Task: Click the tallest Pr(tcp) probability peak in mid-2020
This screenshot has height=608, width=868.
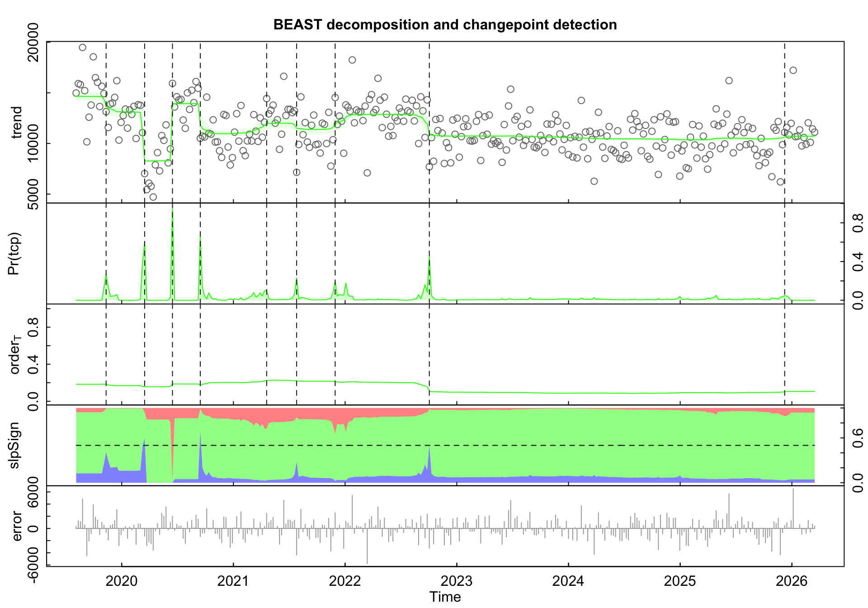Action: click(172, 217)
